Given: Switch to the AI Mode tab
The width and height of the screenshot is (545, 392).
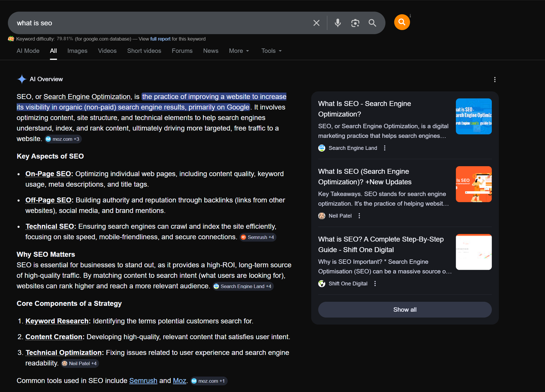Looking at the screenshot, I should point(28,51).
